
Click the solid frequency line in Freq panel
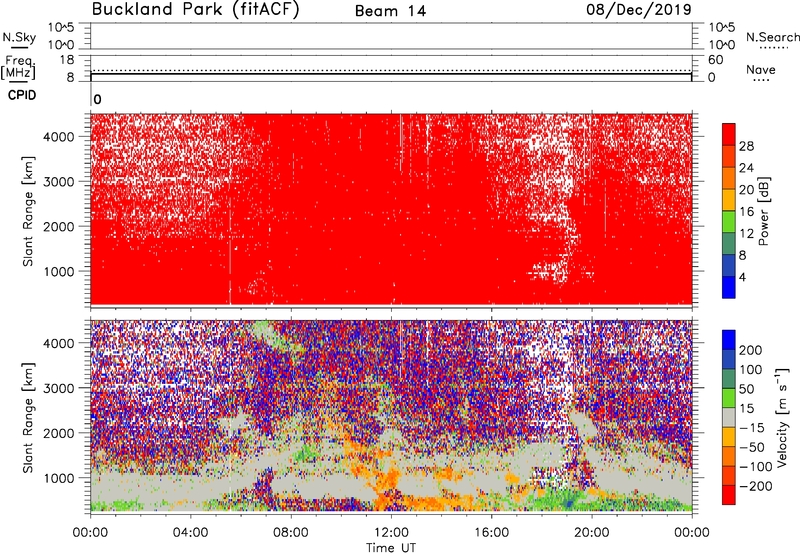tap(391, 74)
